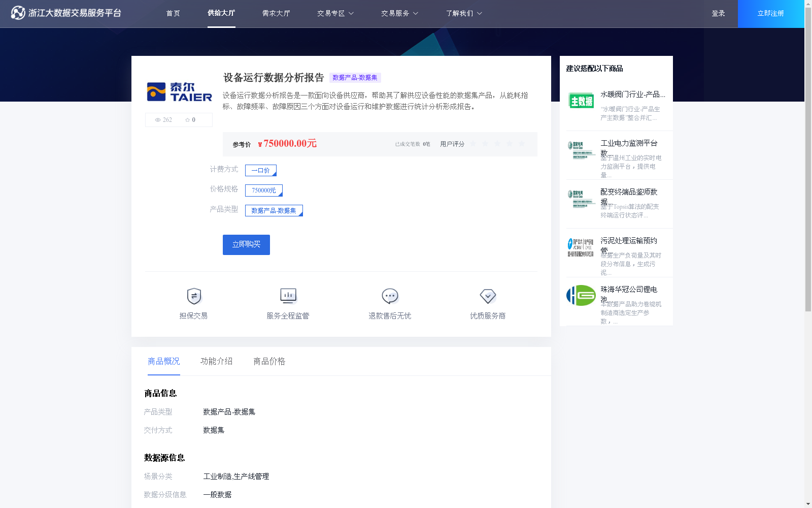This screenshot has height=508, width=812.
Task: Click the star favorite icon
Action: (x=187, y=120)
